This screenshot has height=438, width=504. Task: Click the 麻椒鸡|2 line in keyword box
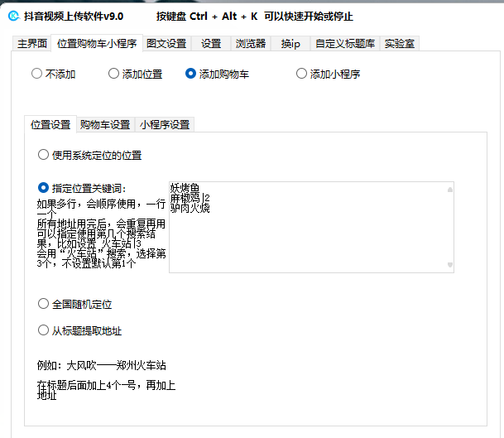coord(190,197)
